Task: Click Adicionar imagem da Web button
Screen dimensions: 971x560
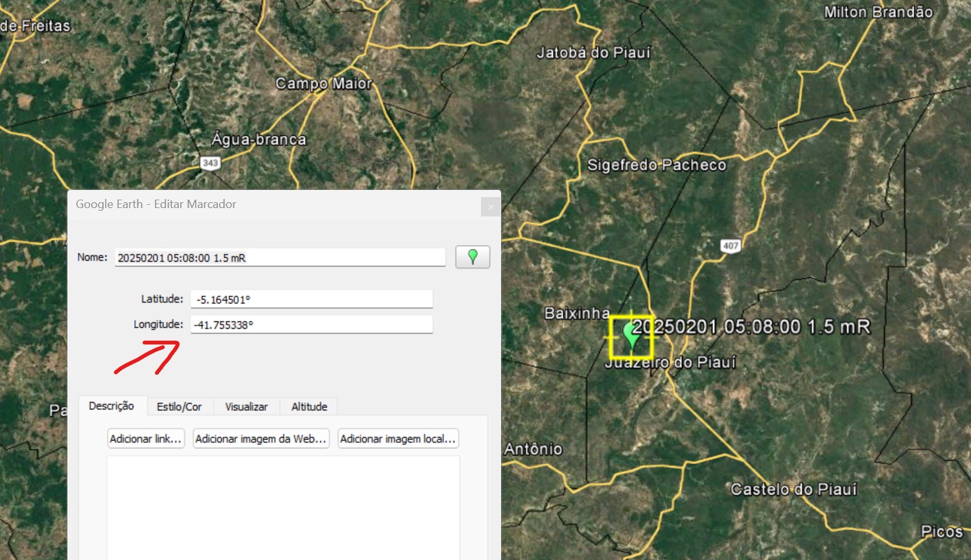Action: pos(261,439)
